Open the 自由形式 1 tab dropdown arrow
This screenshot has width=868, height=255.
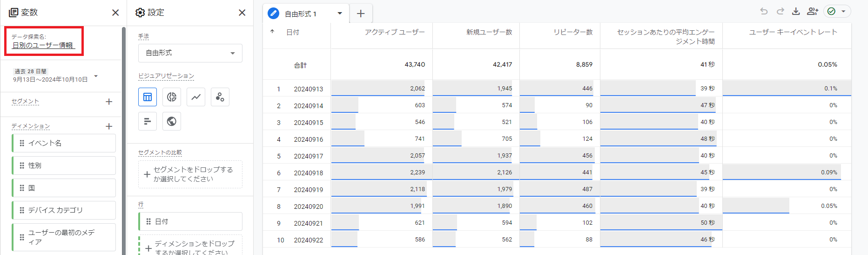340,14
